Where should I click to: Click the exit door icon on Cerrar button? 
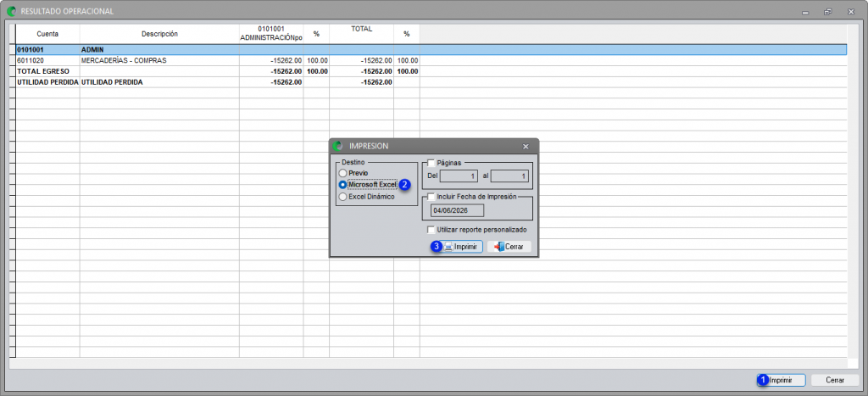pos(498,247)
